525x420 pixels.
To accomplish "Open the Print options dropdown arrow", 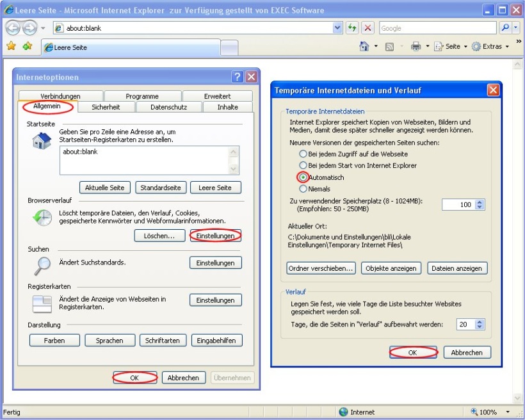I will [428, 46].
